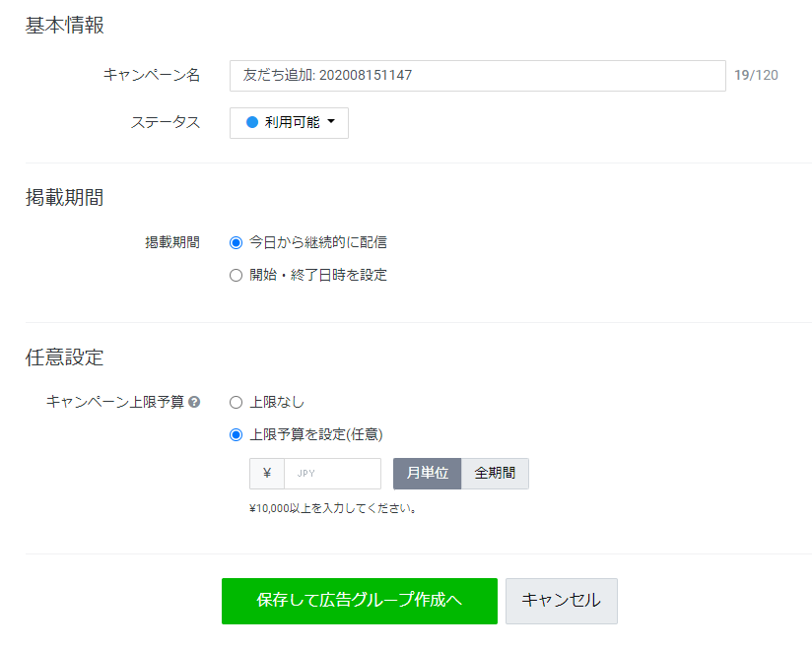Viewport: 812px width, 649px height.
Task: Choose 上限予算を設定(任意) radio option
Action: coord(236,434)
